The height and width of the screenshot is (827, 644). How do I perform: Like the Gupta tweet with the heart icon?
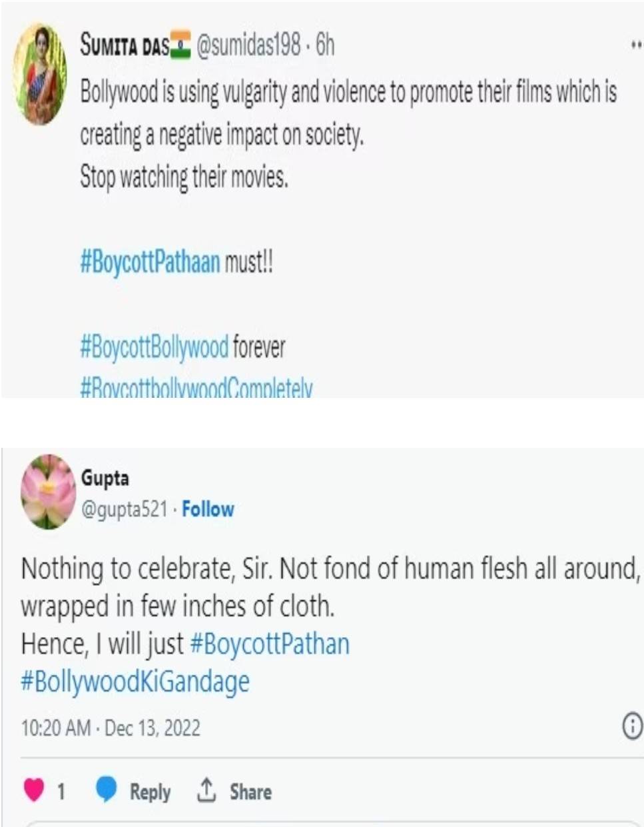coord(34,790)
